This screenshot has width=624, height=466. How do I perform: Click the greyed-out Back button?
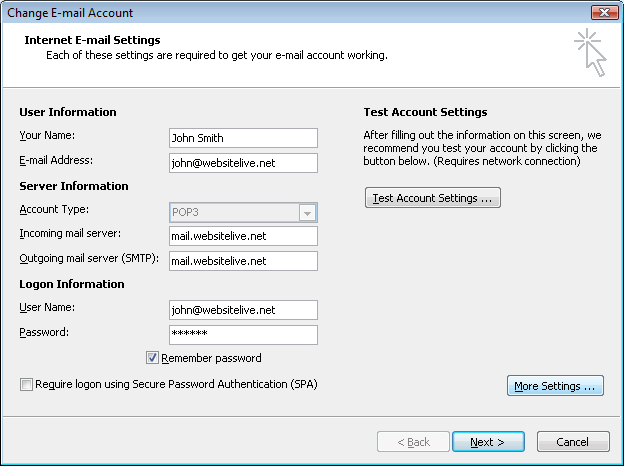(413, 442)
